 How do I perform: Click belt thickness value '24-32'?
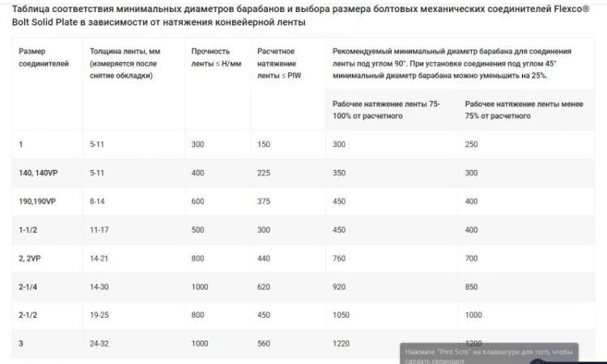(x=99, y=344)
